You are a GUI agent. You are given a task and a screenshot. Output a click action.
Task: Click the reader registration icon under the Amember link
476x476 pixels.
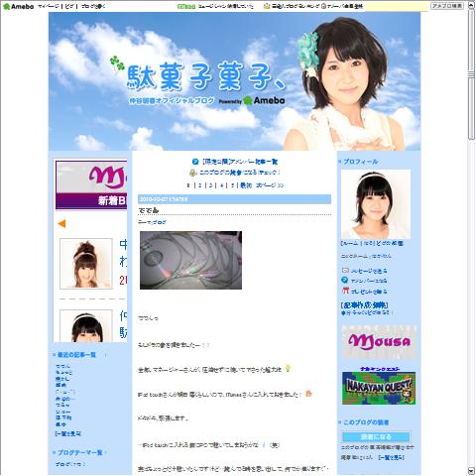click(x=192, y=173)
